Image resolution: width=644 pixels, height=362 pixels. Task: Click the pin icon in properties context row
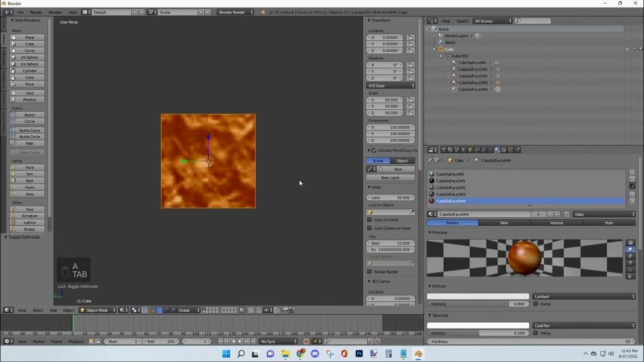[430, 160]
